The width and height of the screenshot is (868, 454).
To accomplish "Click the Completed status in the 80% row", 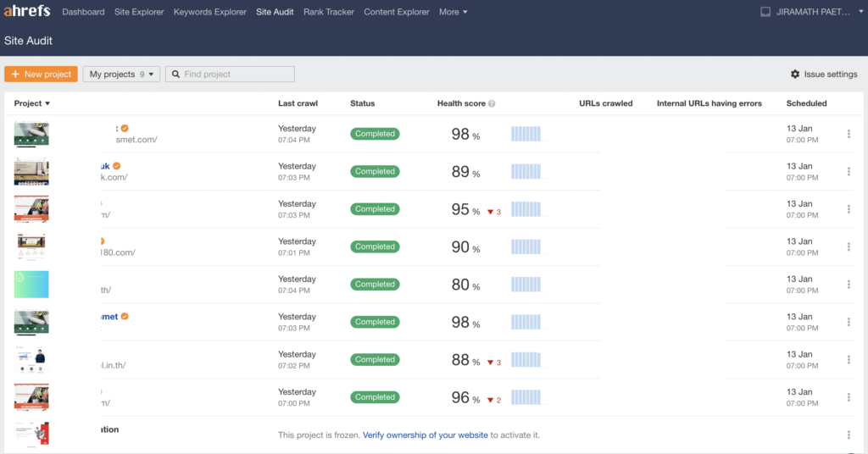I will point(375,285).
